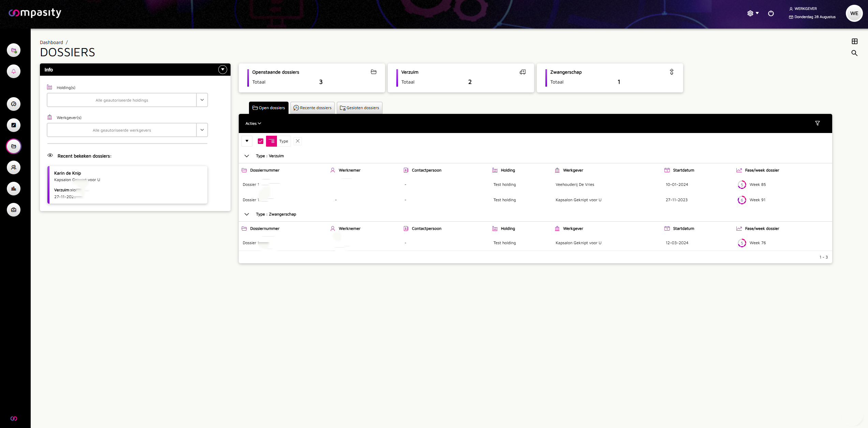Image resolution: width=868 pixels, height=428 pixels.
Task: Click the bar chart statistics sidebar icon
Action: coord(14,189)
